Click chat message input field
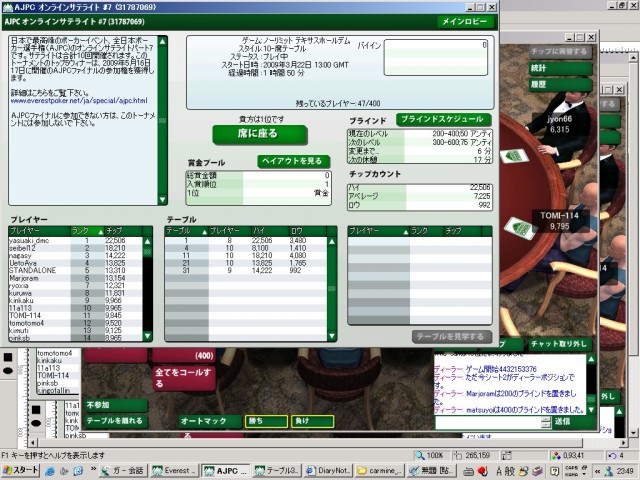 pyautogui.click(x=489, y=422)
